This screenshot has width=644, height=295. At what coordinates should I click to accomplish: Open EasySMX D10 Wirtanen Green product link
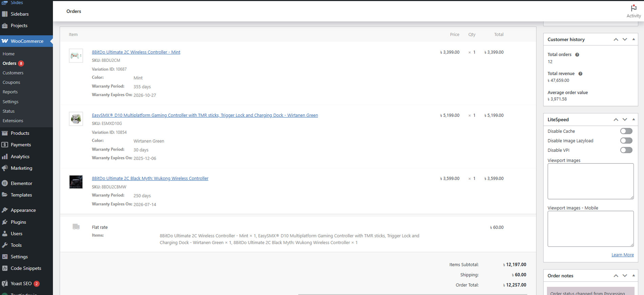point(205,115)
